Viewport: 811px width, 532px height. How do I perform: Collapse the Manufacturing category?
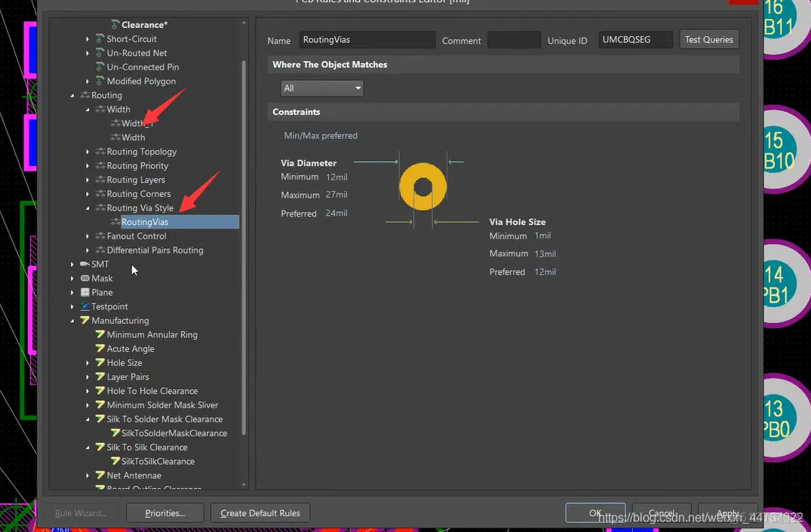(x=72, y=321)
